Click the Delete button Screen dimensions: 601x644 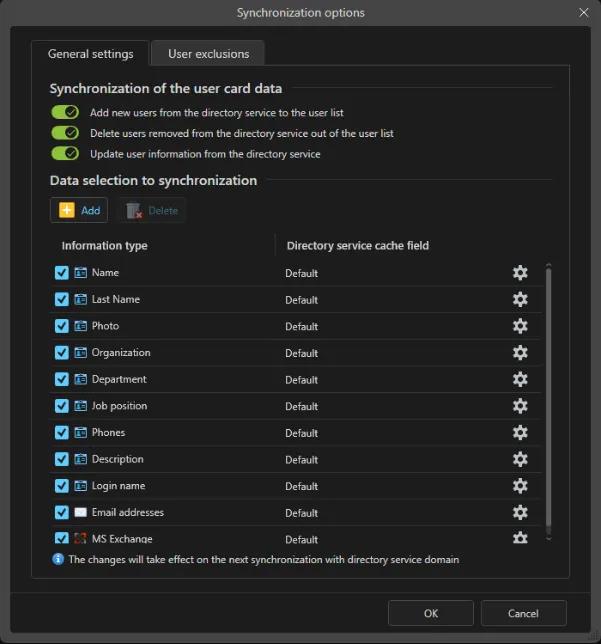click(152, 210)
